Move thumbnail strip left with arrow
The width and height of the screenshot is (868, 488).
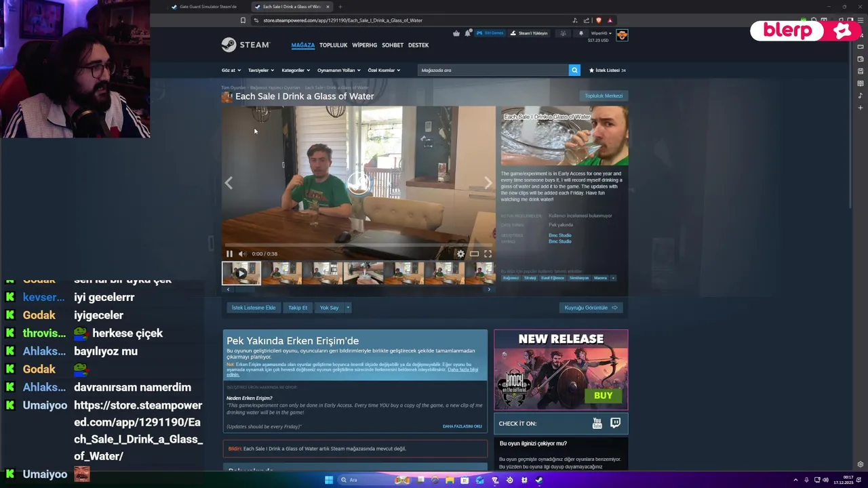click(x=228, y=289)
